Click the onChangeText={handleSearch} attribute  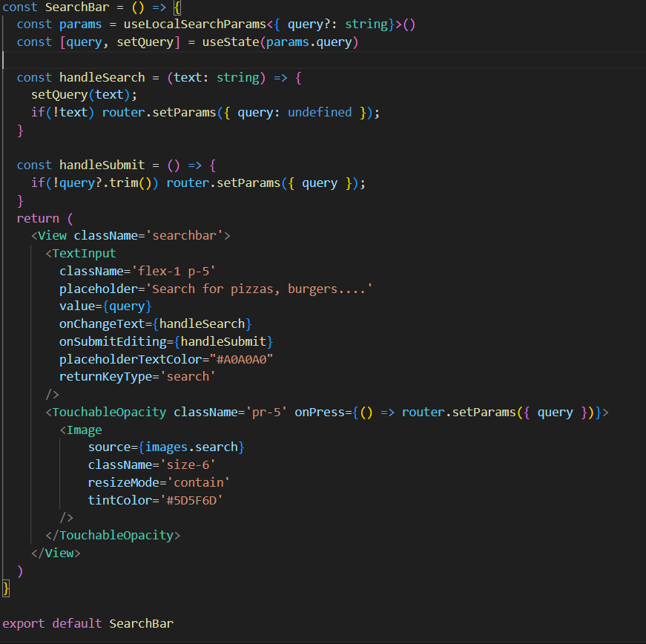tap(156, 323)
